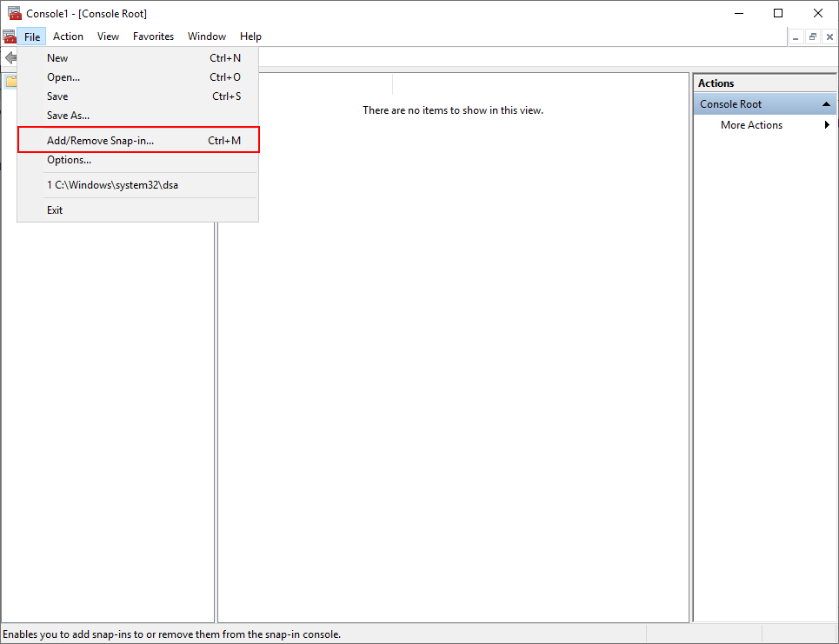Minimize the inner console child window
Image resolution: width=839 pixels, height=644 pixels.
796,37
